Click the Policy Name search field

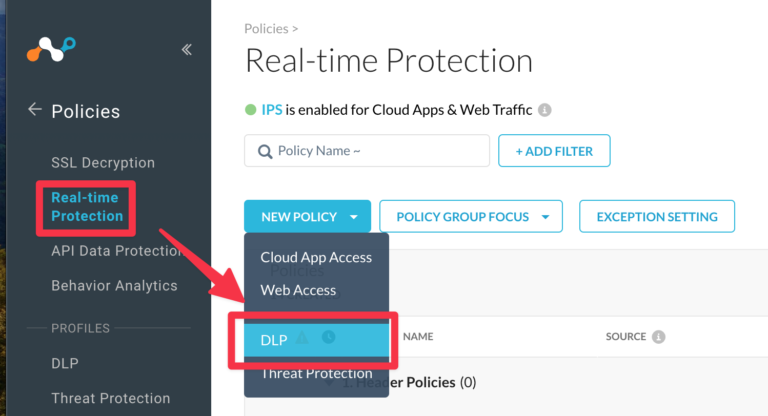click(367, 151)
